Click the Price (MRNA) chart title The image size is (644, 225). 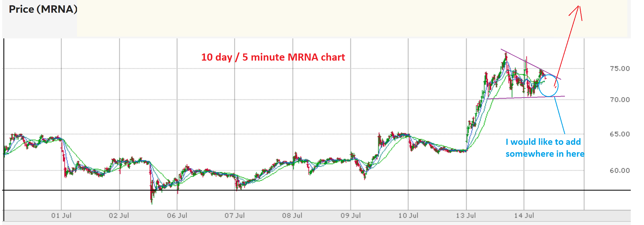pyautogui.click(x=43, y=9)
